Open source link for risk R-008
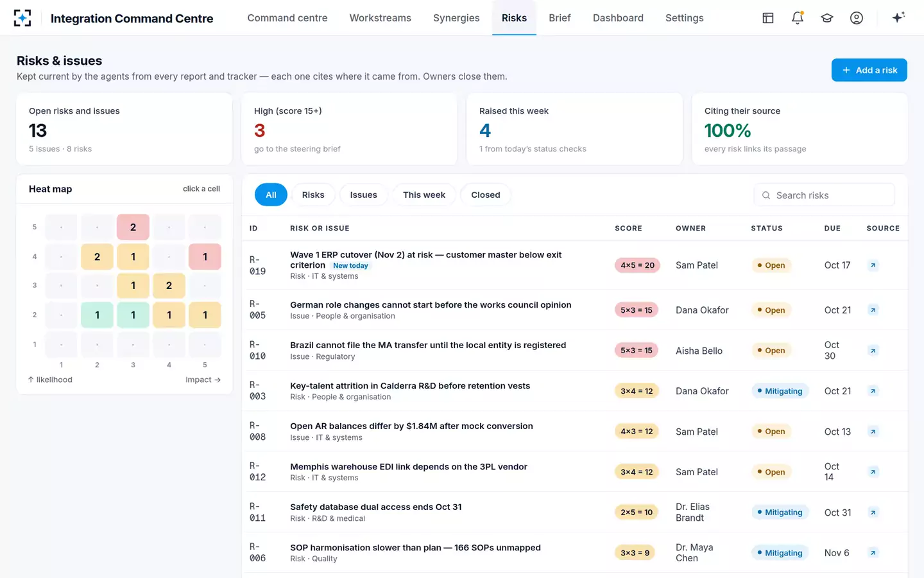The image size is (924, 578). tap(873, 432)
